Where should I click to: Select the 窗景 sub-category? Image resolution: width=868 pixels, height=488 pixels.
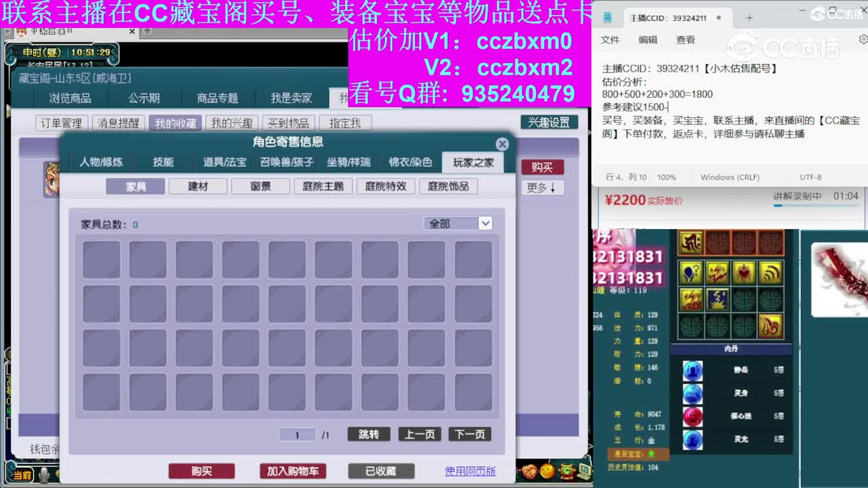260,186
